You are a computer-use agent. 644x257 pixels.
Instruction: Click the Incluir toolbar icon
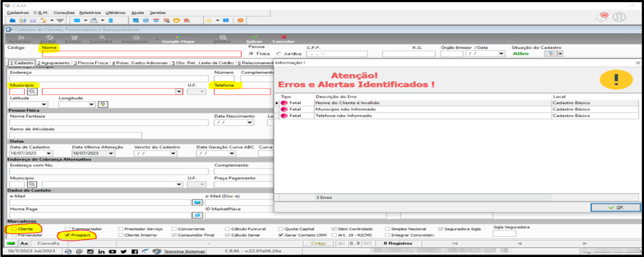click(x=49, y=37)
